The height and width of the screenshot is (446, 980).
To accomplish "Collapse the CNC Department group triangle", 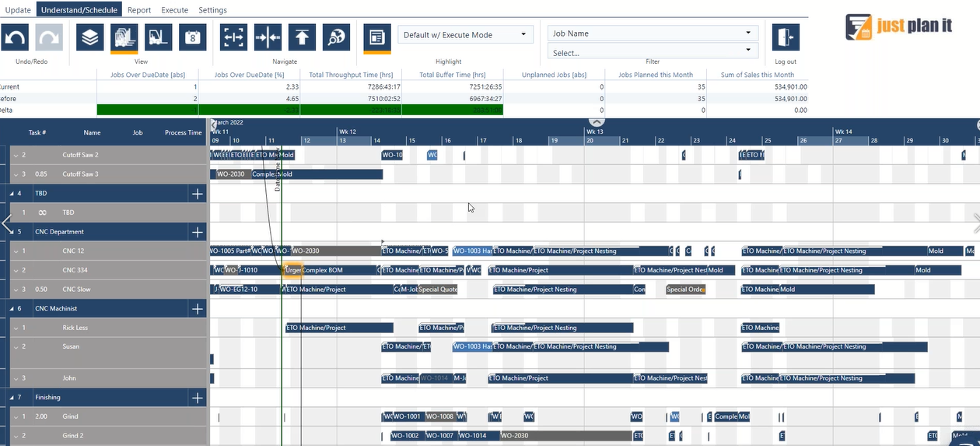I will coord(12,232).
